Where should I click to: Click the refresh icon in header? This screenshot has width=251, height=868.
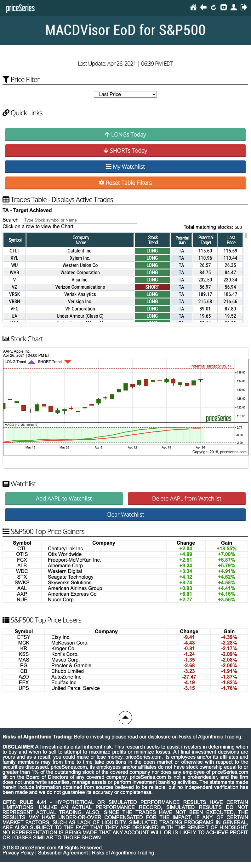click(213, 8)
